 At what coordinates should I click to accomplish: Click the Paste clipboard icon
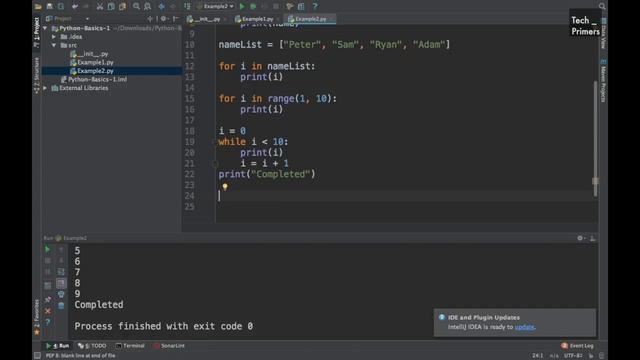tap(122, 6)
